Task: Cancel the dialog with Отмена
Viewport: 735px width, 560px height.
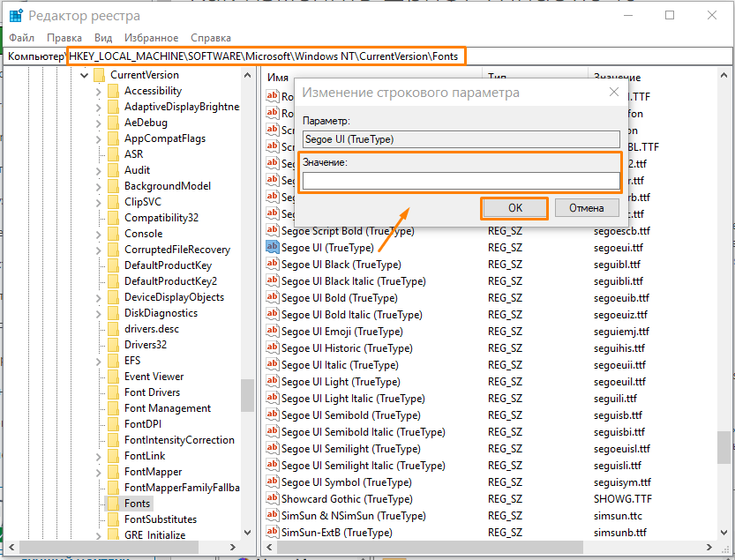Action: (587, 208)
